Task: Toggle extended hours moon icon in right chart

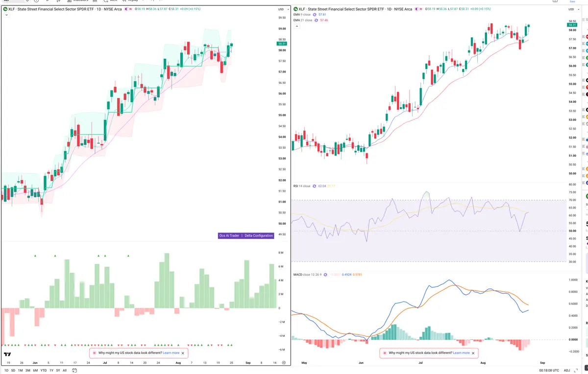Action: 416,9
